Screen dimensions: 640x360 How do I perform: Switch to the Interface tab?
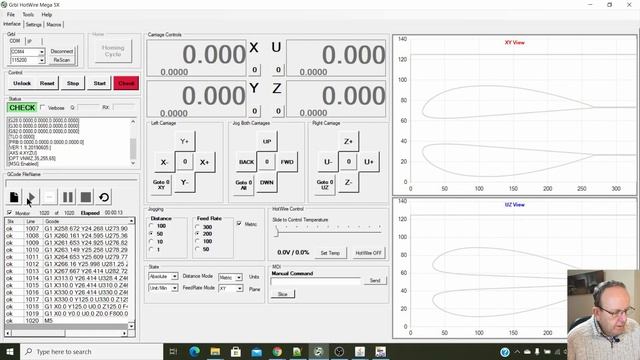(12, 24)
